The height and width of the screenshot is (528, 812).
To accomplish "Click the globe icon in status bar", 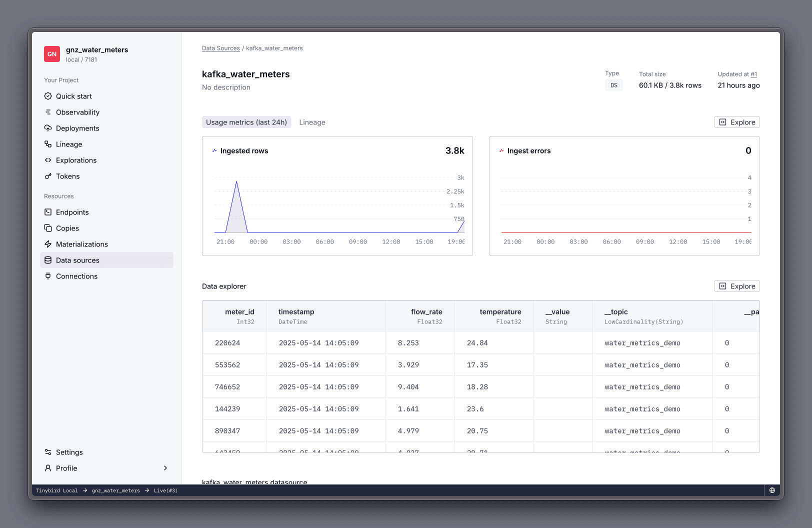I will (772, 490).
